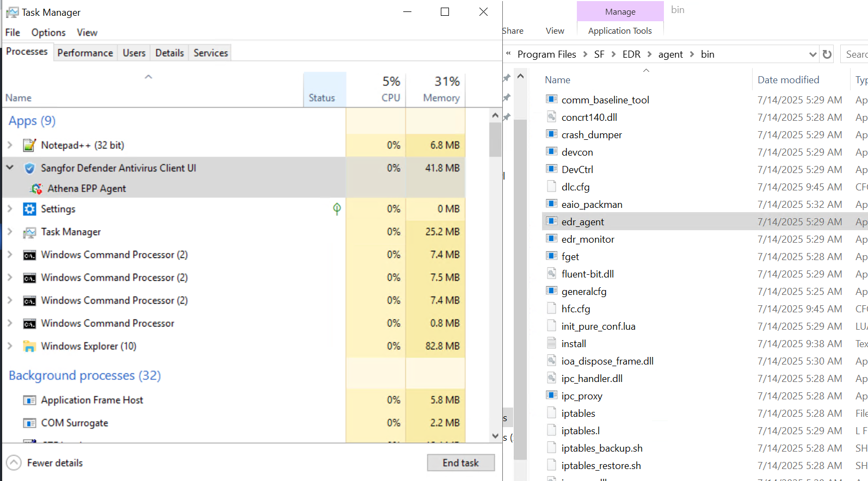Open the Explorer View ribbon tab

555,31
